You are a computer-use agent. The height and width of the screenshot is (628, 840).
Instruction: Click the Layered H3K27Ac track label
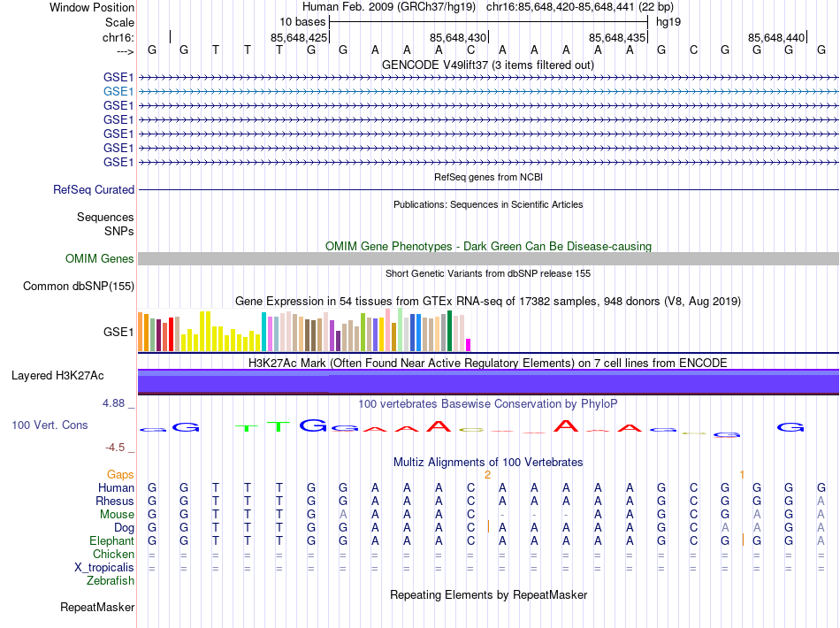tap(57, 375)
